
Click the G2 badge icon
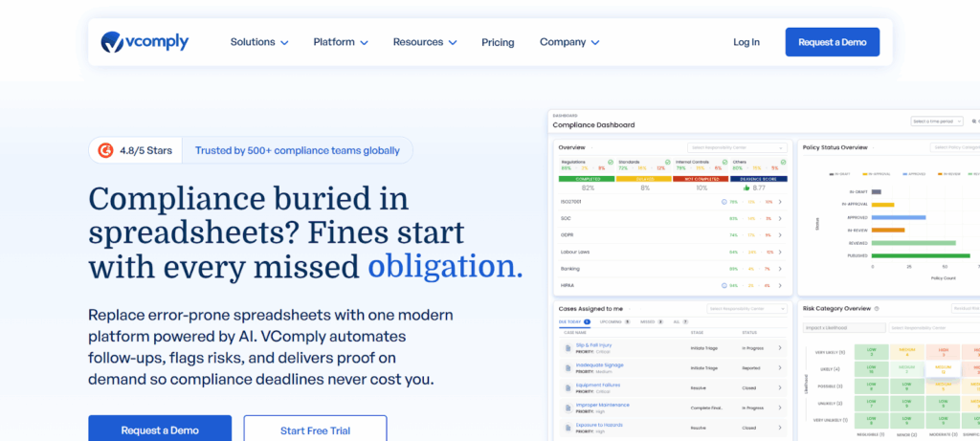click(106, 150)
